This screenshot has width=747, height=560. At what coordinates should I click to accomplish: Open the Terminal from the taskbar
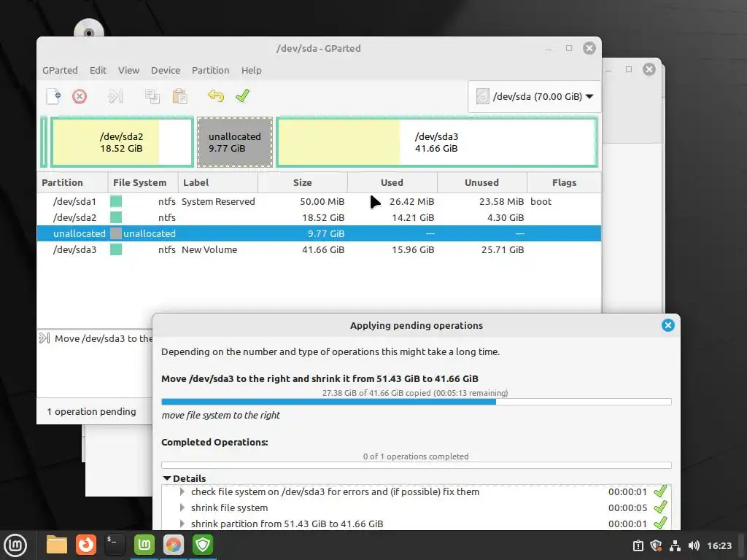point(115,545)
